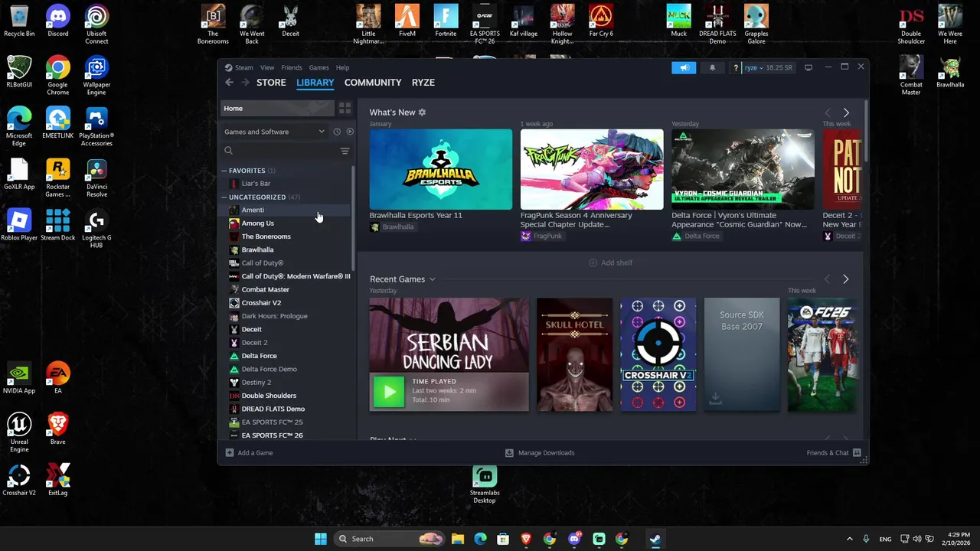Open What's New settings gear
980x551 pixels.
coord(422,112)
